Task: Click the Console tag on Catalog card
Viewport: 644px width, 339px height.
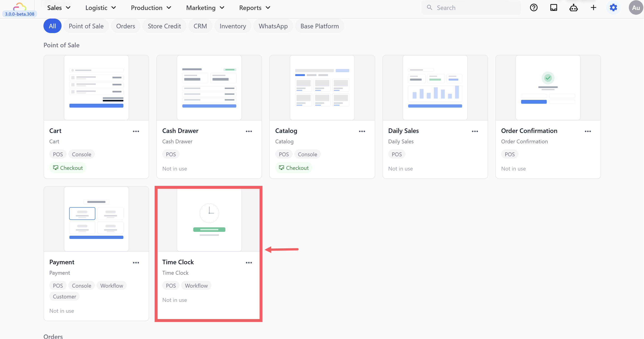Action: pos(308,154)
